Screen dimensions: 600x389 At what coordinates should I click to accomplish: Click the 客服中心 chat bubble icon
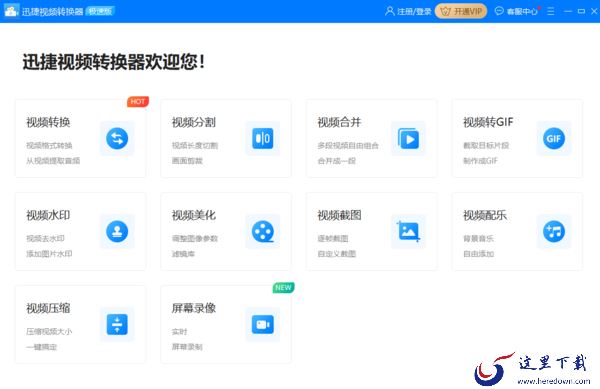499,11
